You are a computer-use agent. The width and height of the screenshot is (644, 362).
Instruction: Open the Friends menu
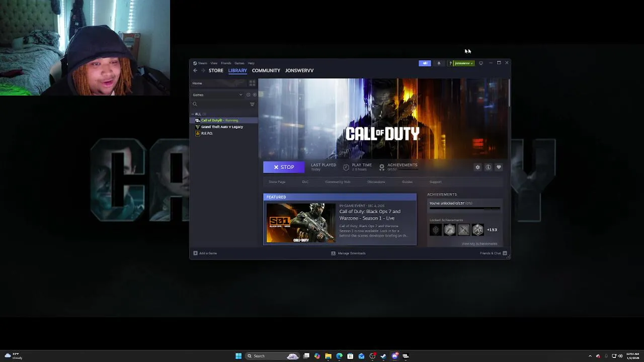(x=226, y=63)
